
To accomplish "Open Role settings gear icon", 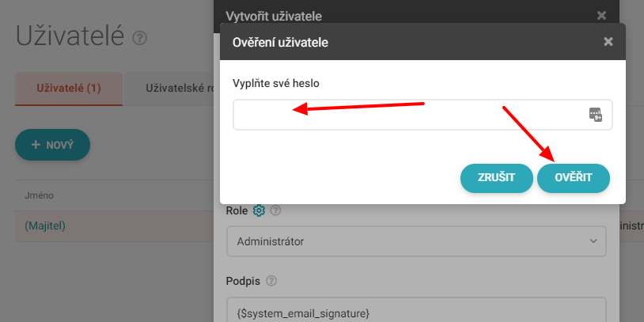I will [x=258, y=210].
